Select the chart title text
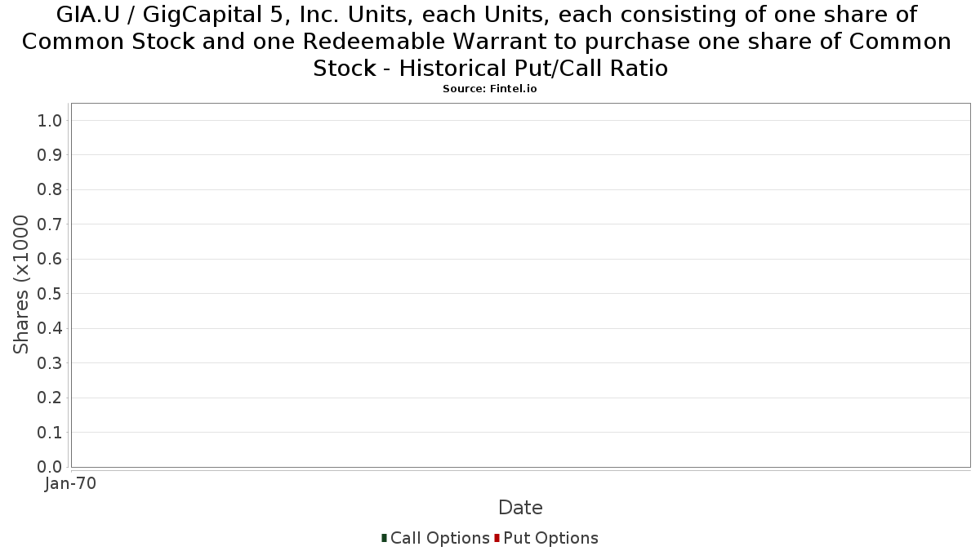This screenshot has width=980, height=551. [x=487, y=42]
